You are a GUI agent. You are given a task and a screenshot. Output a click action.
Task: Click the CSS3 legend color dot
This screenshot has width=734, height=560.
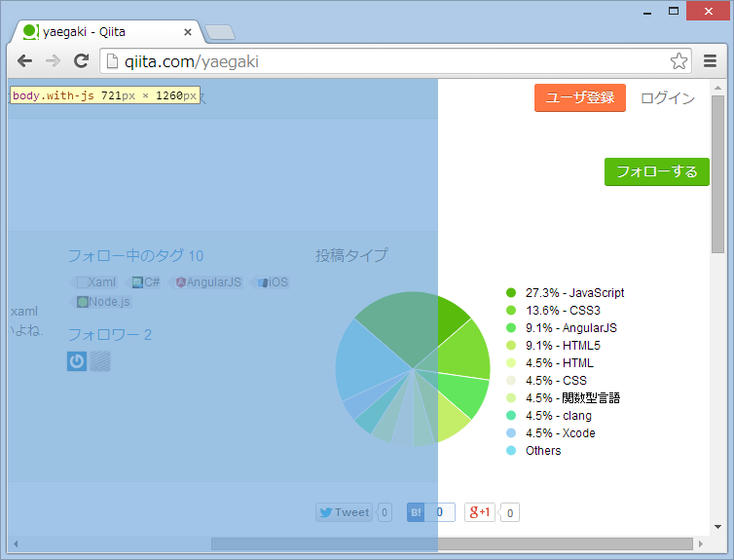point(511,310)
